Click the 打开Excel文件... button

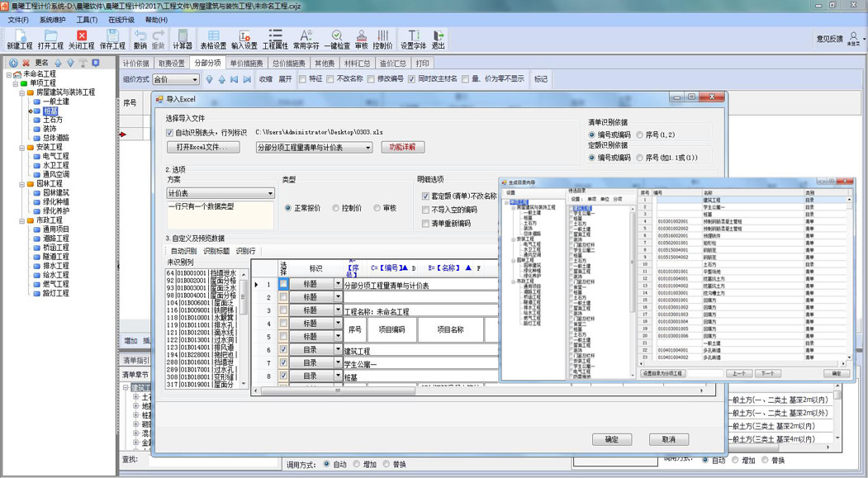203,148
